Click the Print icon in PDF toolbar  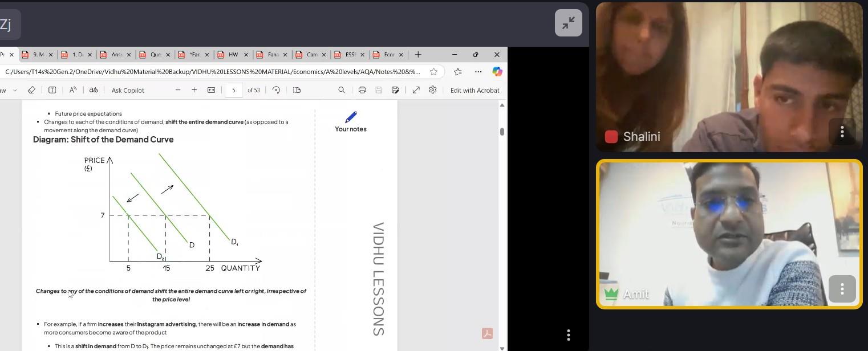tap(362, 90)
